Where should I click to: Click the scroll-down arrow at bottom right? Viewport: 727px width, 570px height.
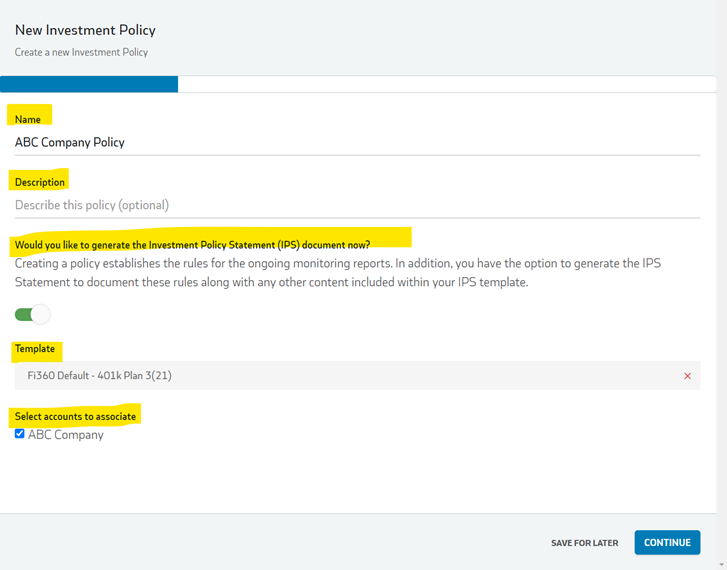[x=721, y=565]
